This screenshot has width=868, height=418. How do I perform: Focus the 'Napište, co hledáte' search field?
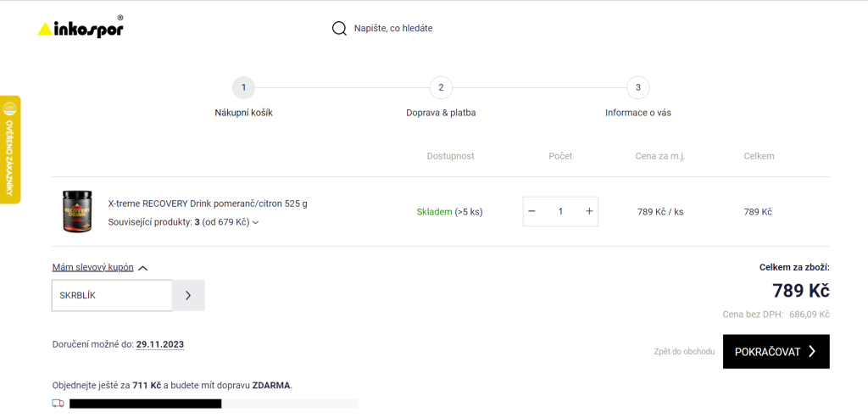click(x=393, y=28)
